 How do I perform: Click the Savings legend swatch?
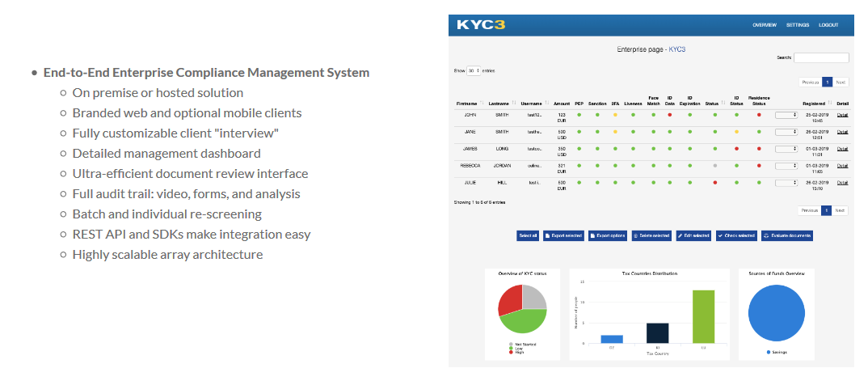[769, 352]
